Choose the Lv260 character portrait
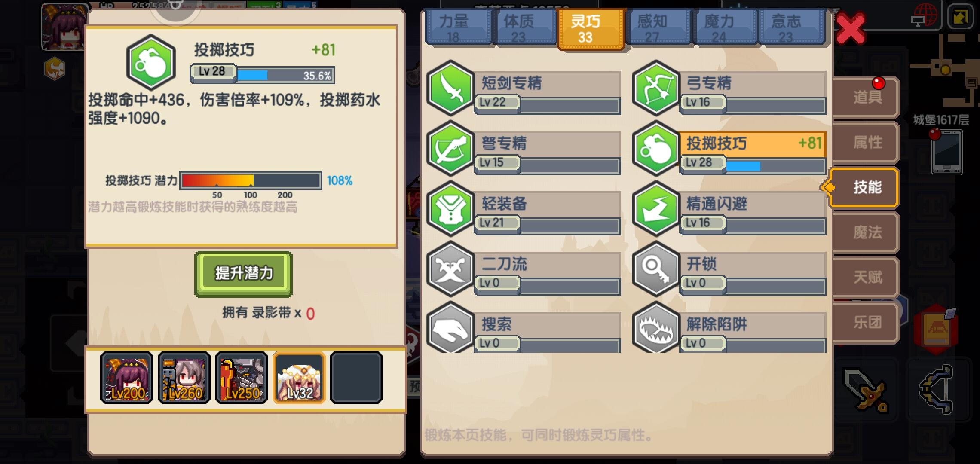The image size is (980, 464). point(184,378)
